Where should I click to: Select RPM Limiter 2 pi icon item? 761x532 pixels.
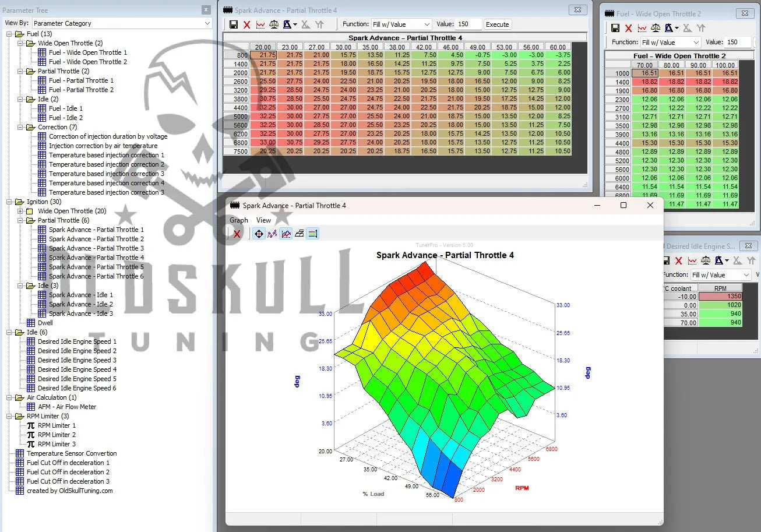(x=57, y=435)
